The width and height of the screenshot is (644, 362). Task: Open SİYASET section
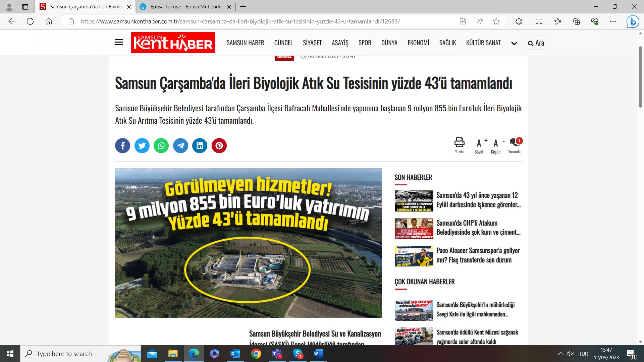coord(312,43)
